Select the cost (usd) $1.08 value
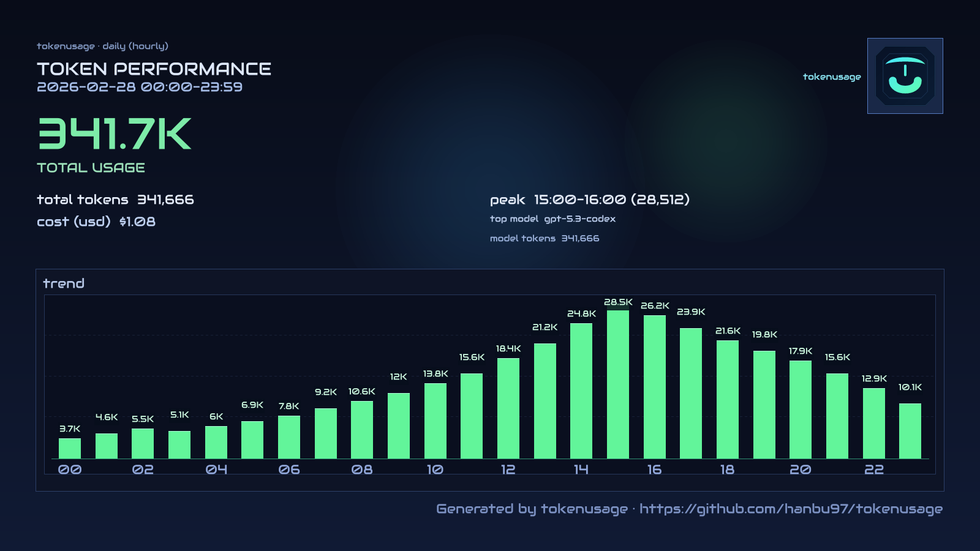This screenshot has height=551, width=980. (x=96, y=222)
